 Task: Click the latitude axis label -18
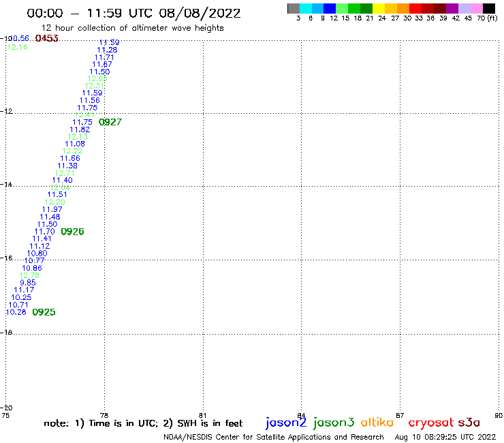(x=6, y=332)
